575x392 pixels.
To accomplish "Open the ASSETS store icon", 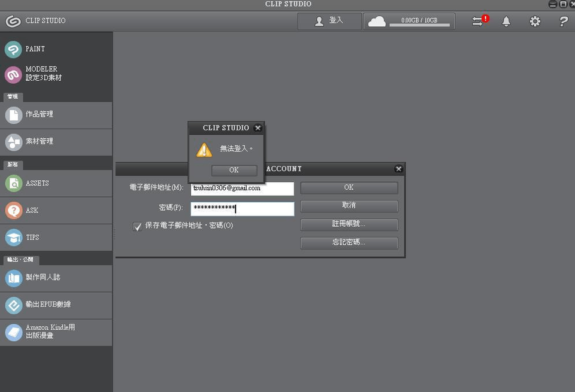I will 14,183.
